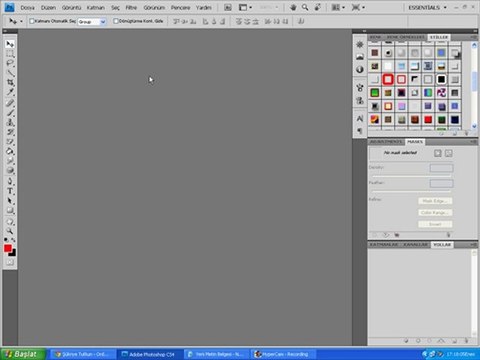This screenshot has width=480, height=360.
Task: Select the Paint Bucket tool
Action: [x=10, y=151]
